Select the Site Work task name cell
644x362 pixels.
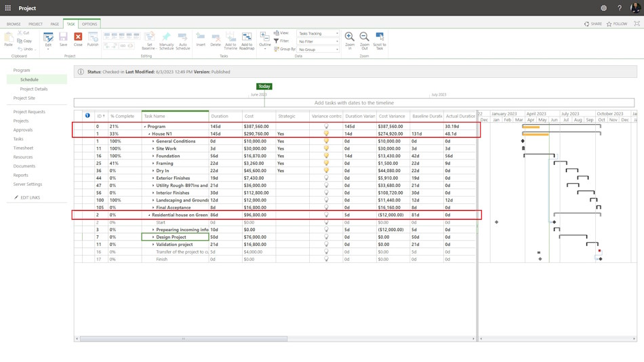point(175,148)
